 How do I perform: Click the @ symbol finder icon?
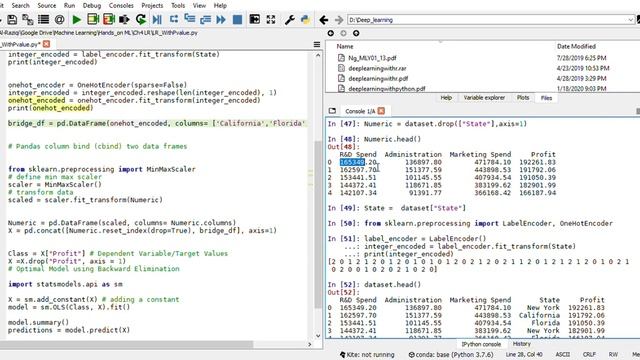click(60, 20)
